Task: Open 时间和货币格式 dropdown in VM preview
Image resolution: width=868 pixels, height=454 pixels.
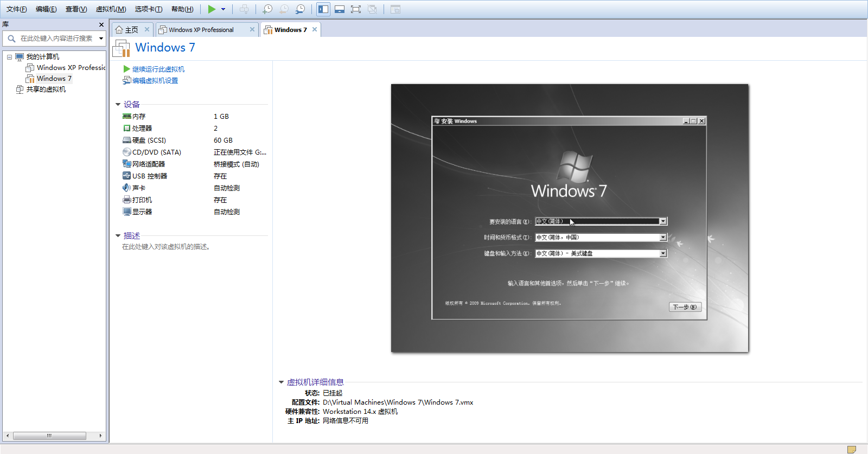Action: [663, 238]
